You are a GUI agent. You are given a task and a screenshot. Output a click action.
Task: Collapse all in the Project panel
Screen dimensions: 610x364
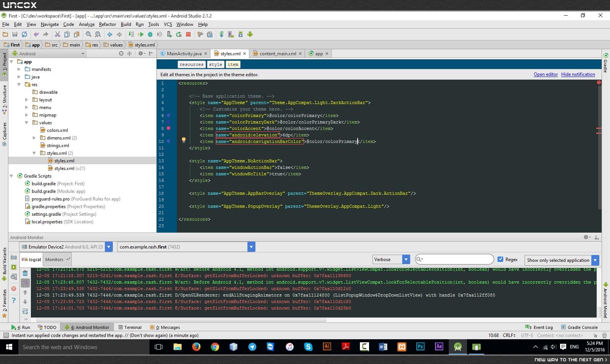(x=129, y=54)
